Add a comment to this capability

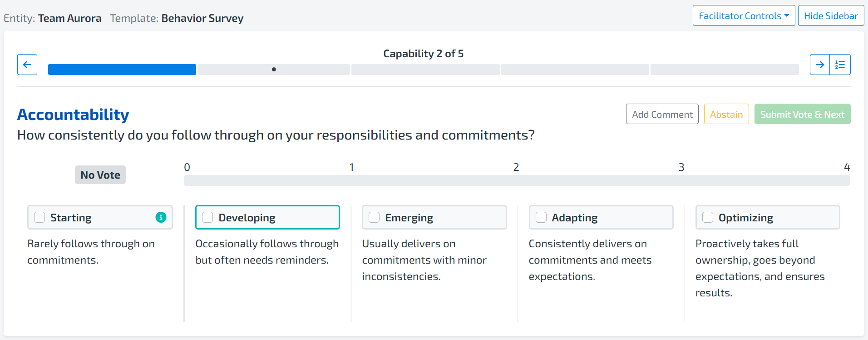(662, 114)
